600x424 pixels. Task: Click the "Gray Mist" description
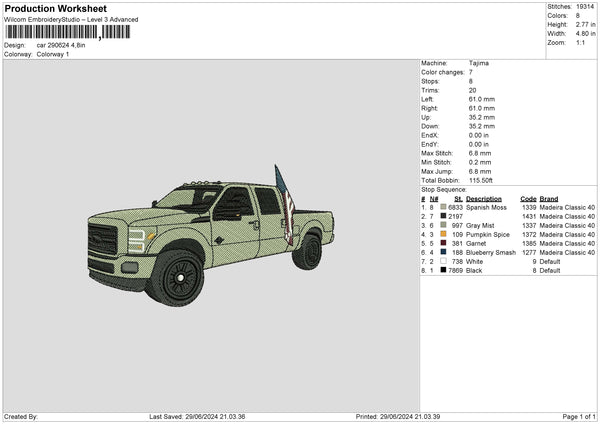click(480, 225)
